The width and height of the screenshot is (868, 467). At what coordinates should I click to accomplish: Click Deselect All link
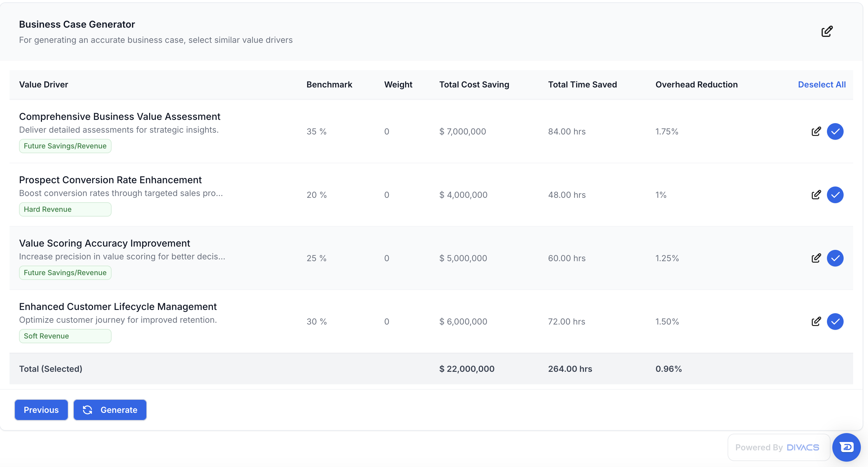pyautogui.click(x=822, y=84)
